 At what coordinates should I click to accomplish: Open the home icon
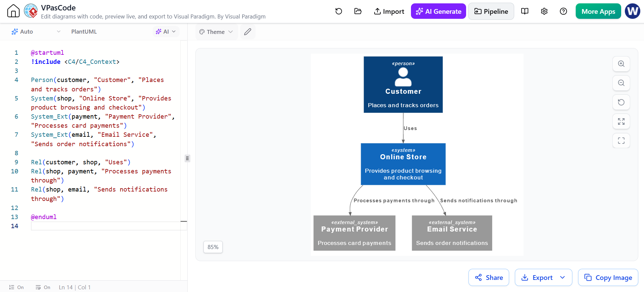13,11
